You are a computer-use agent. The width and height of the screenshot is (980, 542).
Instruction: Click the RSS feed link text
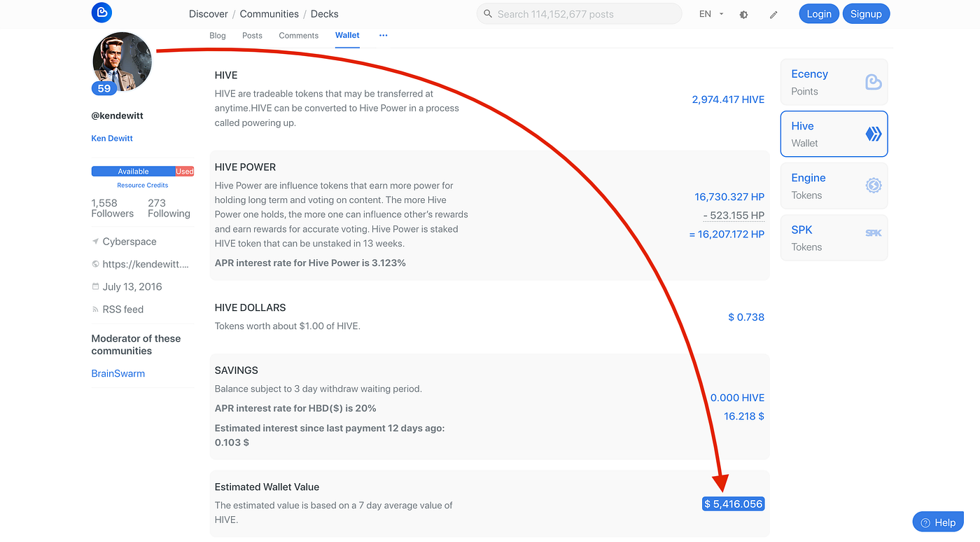click(x=123, y=309)
